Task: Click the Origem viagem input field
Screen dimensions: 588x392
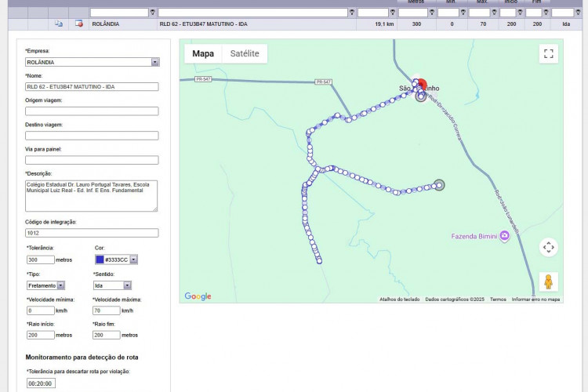Action: click(x=92, y=111)
